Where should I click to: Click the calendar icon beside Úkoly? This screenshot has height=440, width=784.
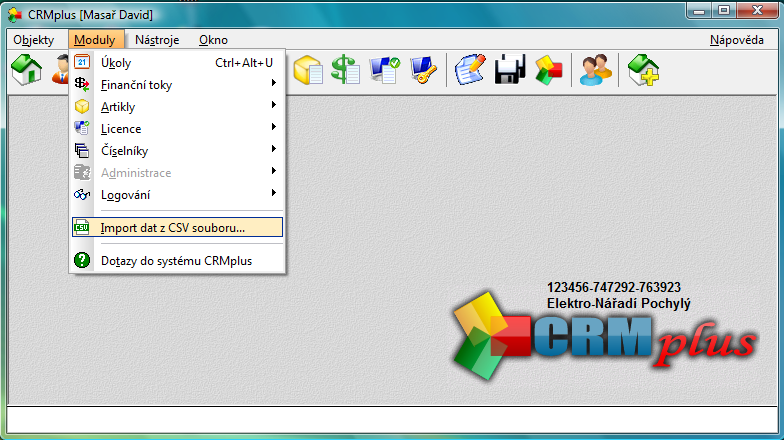tap(82, 62)
